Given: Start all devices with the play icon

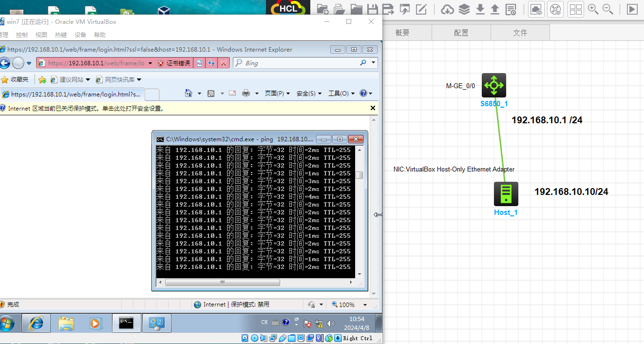Looking at the screenshot, I should 632,9.
